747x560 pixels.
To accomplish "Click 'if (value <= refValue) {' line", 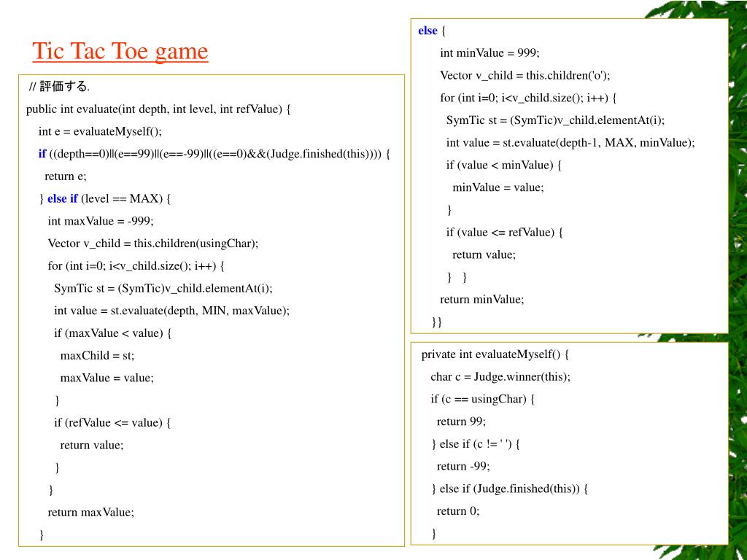I will point(505,233).
